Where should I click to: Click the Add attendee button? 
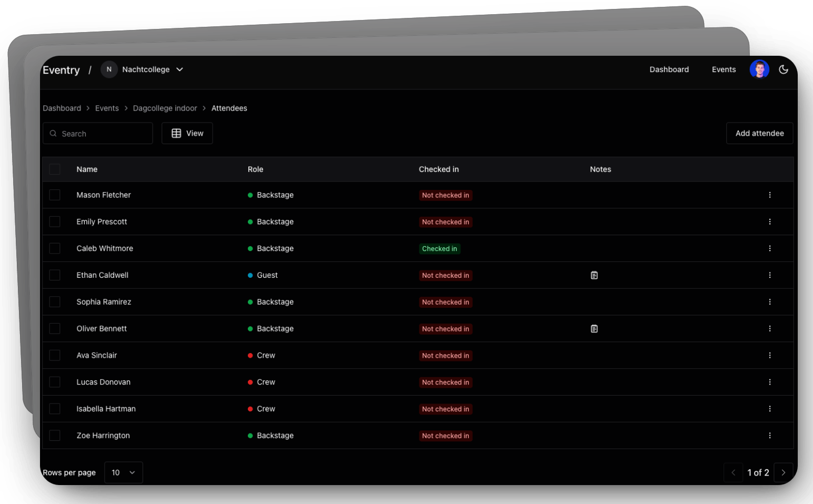(x=759, y=133)
